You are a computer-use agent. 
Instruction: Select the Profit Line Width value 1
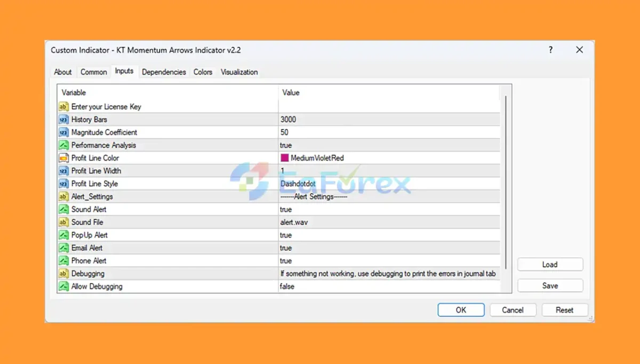click(x=282, y=171)
